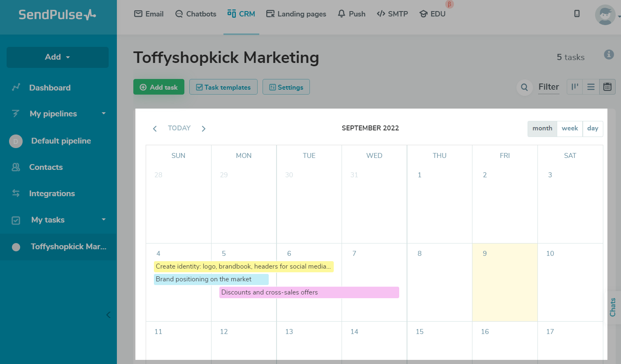Screen dimensions: 621x364
Task: Select the month view toggle
Action: click(x=542, y=128)
